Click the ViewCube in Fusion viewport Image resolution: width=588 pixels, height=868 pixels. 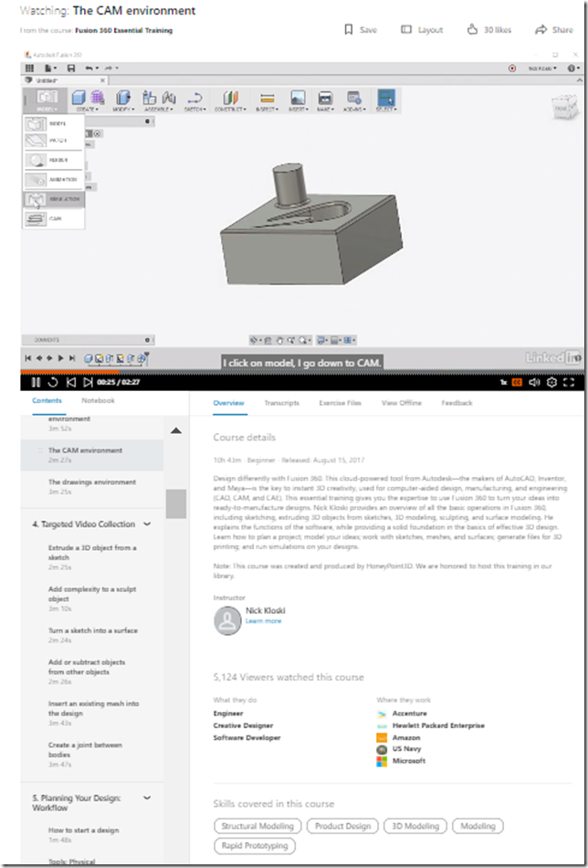(x=565, y=108)
